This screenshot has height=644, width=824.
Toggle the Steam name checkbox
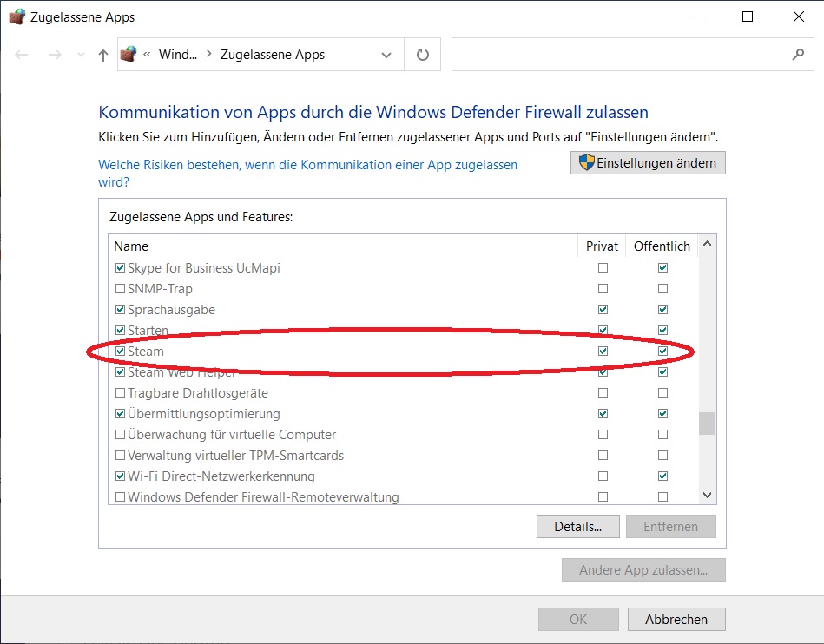pos(121,351)
